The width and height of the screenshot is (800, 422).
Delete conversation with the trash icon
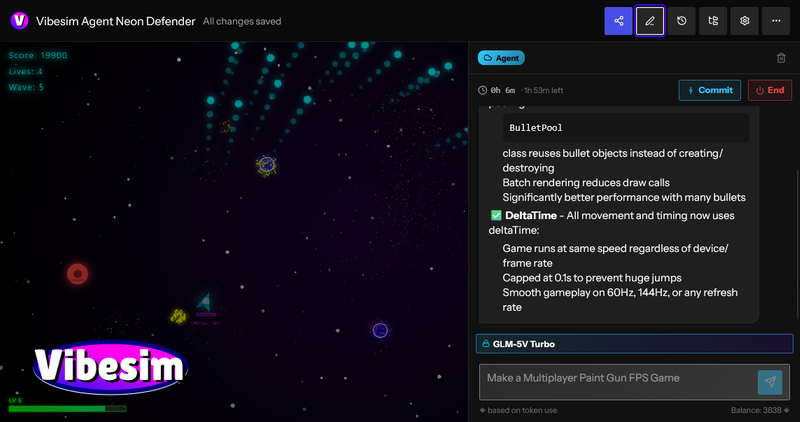click(x=781, y=58)
